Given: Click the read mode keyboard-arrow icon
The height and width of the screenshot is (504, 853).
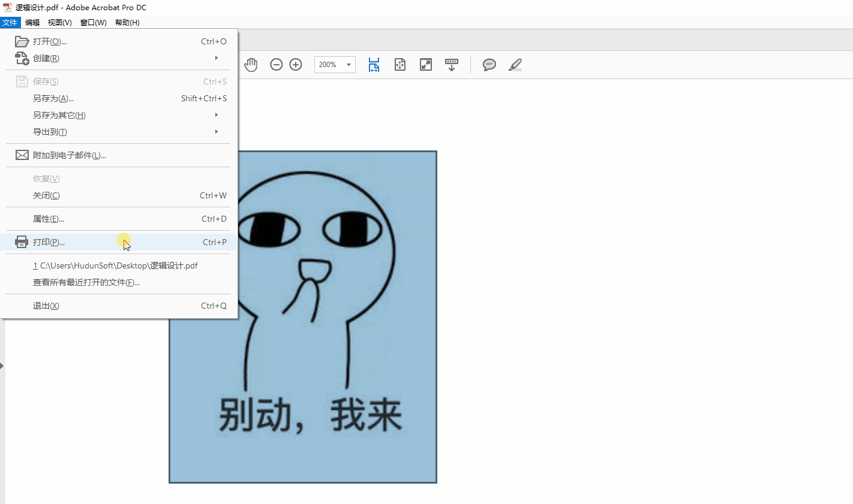Looking at the screenshot, I should click(x=452, y=65).
